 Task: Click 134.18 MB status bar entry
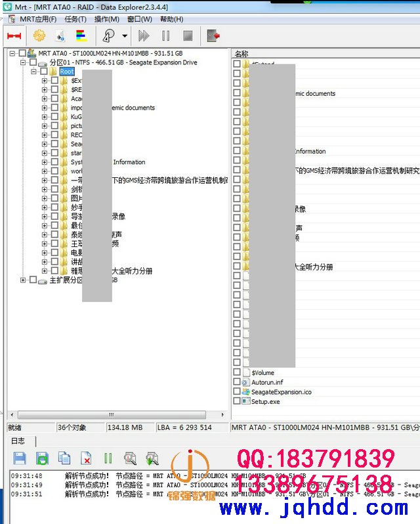[131, 427]
